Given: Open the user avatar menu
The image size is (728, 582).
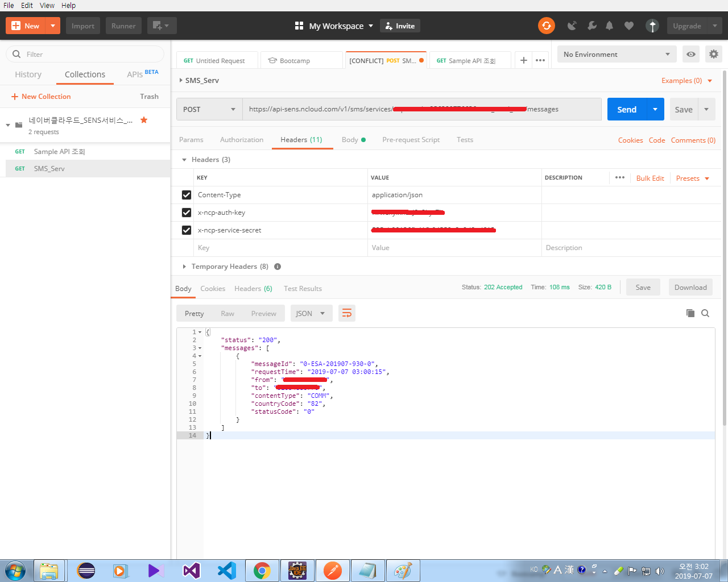Looking at the screenshot, I should tap(652, 26).
